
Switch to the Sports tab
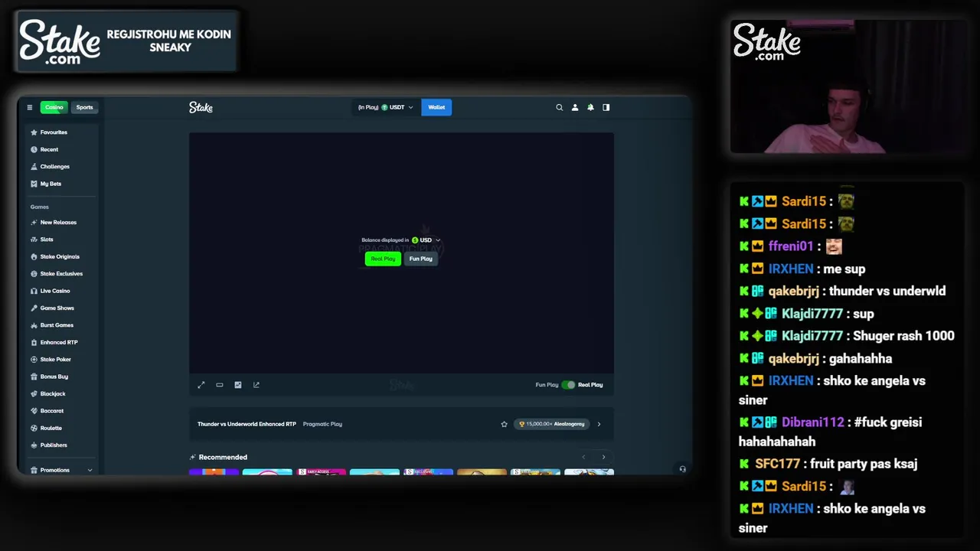click(84, 107)
